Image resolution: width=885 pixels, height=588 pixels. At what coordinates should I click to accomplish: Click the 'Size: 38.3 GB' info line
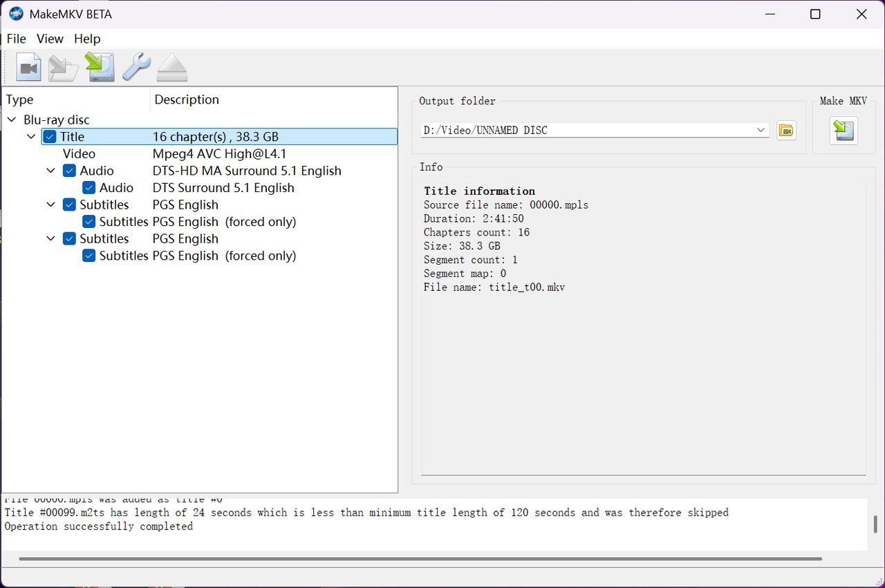(462, 246)
